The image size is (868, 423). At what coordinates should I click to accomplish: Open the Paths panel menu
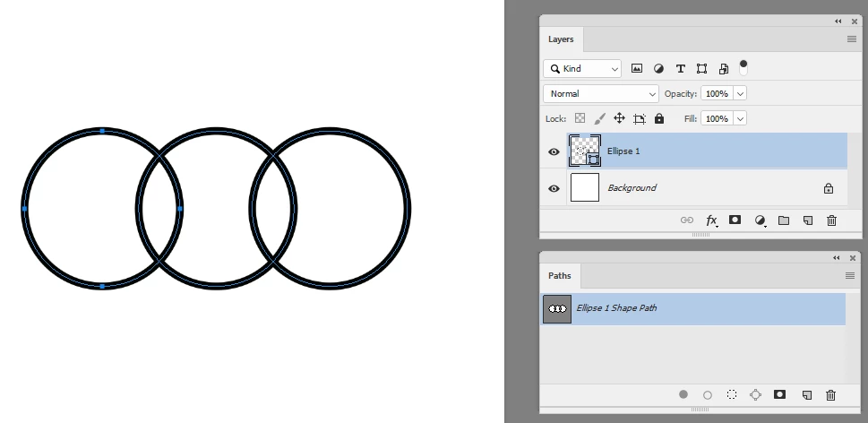click(850, 276)
